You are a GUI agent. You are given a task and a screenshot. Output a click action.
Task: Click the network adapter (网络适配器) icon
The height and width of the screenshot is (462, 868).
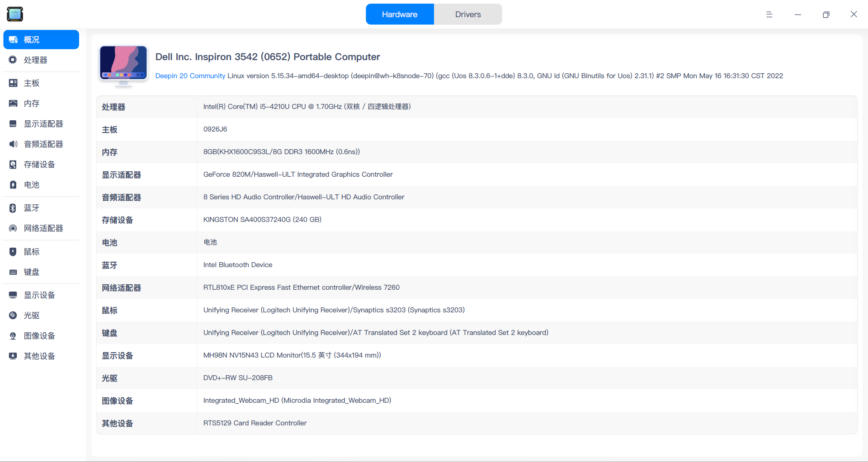[13, 228]
